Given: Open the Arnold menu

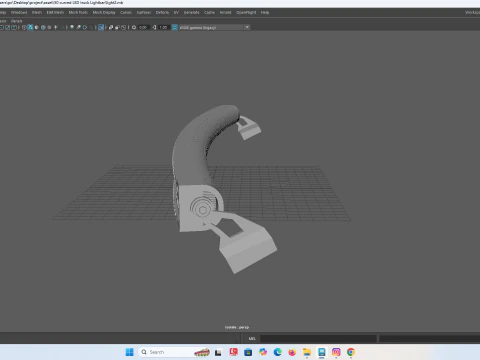Looking at the screenshot, I should (225, 12).
